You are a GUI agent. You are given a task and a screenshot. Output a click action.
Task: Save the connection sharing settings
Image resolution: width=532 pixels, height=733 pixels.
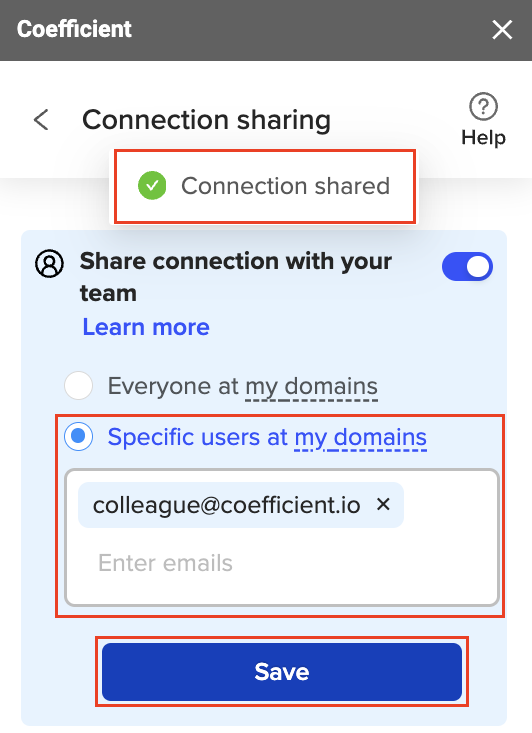pos(282,672)
